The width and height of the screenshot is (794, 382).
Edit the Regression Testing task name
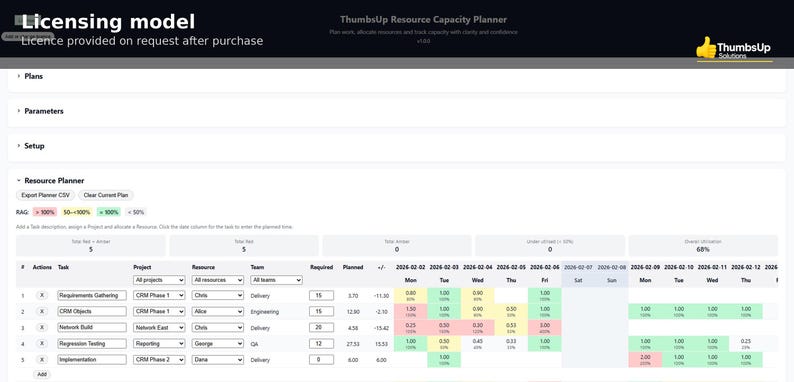[92, 343]
